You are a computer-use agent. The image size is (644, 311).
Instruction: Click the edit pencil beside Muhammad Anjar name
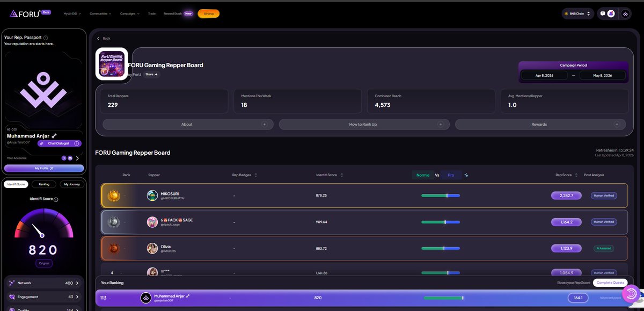(54, 135)
